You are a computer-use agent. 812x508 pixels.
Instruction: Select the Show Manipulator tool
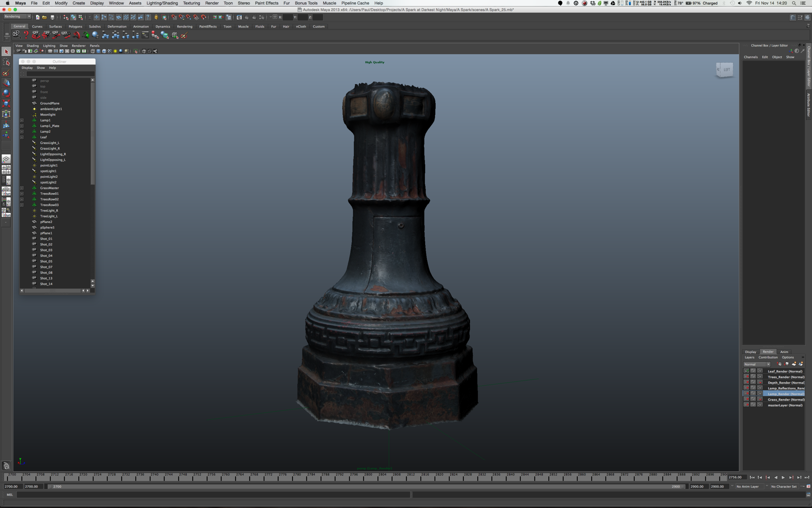tap(6, 135)
